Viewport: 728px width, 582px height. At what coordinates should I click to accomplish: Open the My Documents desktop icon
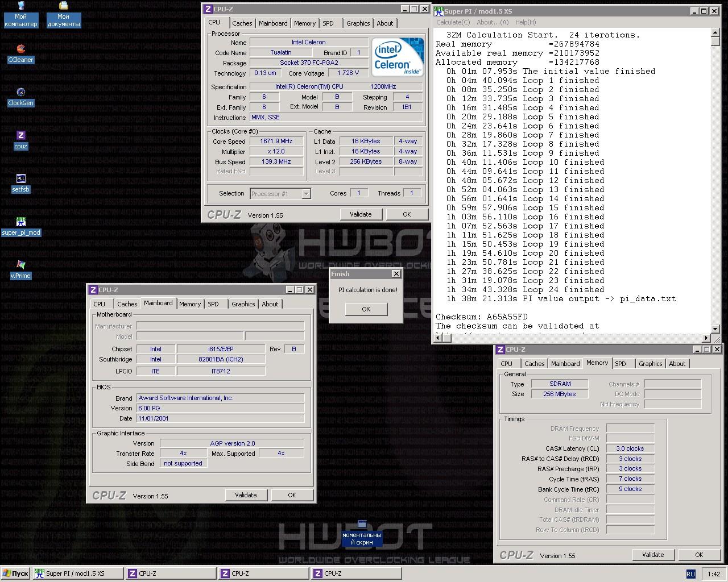63,14
